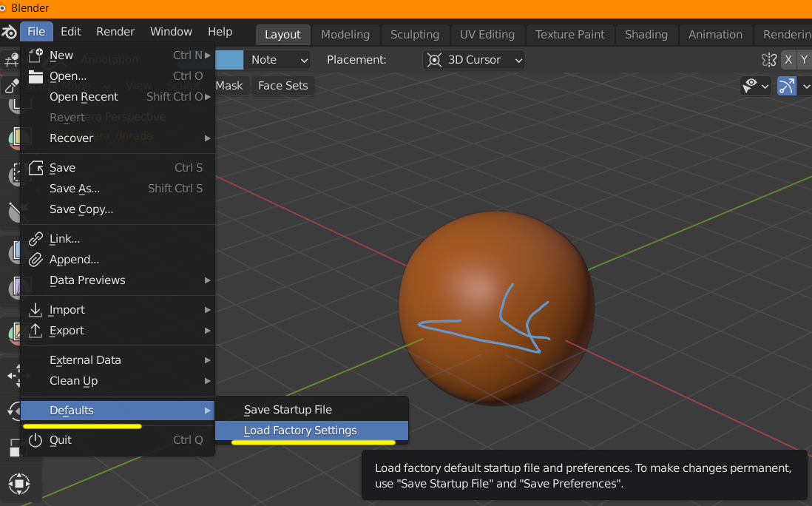Screen dimensions: 812x506
Task: Switch to the Shading workspace tab
Action: point(646,35)
